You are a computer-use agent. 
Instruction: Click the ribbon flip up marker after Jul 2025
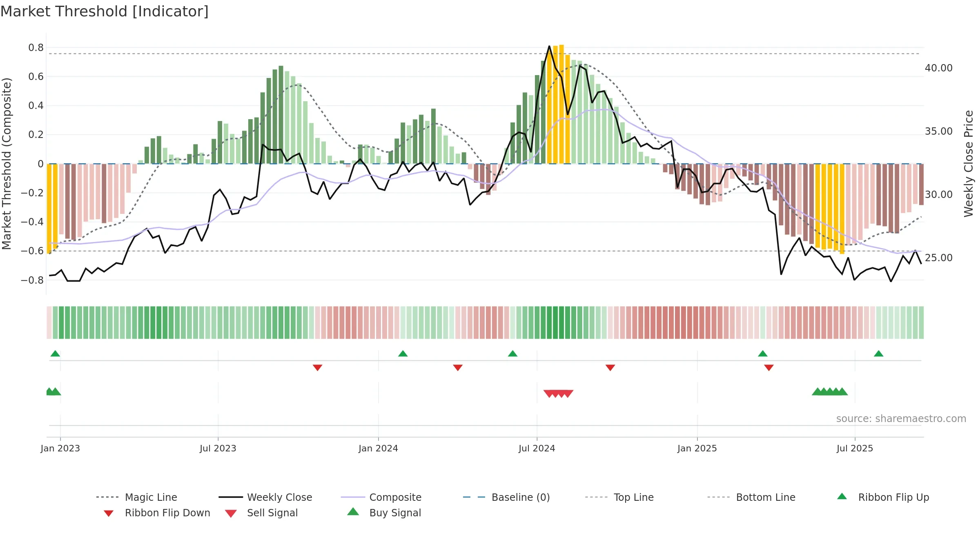(x=878, y=353)
